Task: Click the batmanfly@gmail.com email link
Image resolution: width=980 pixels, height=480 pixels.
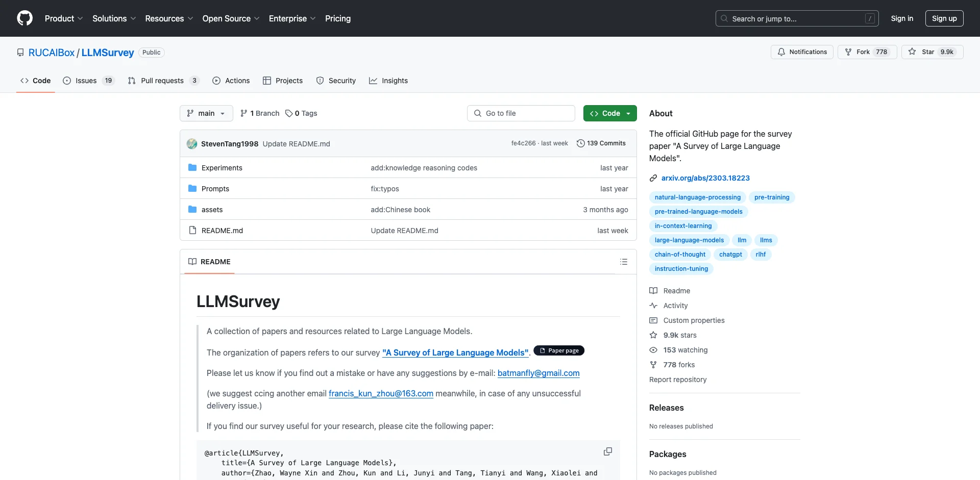Action: pos(538,373)
